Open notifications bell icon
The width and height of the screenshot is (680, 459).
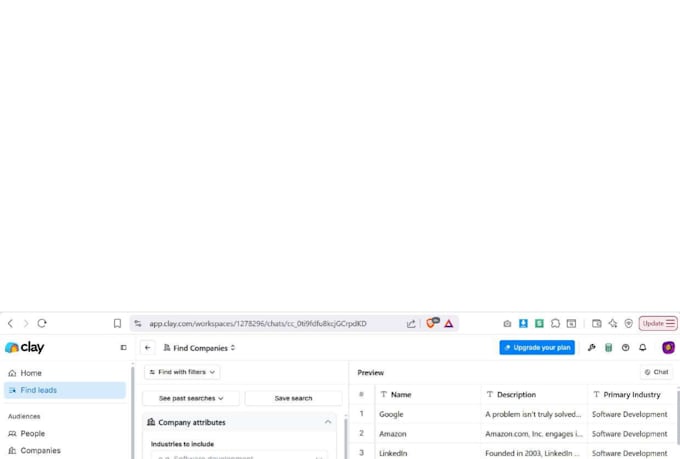tap(643, 348)
